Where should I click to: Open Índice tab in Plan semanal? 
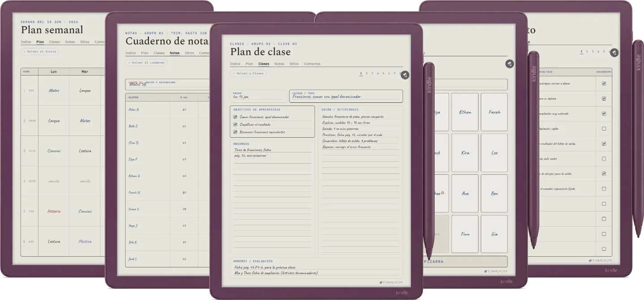tap(26, 42)
